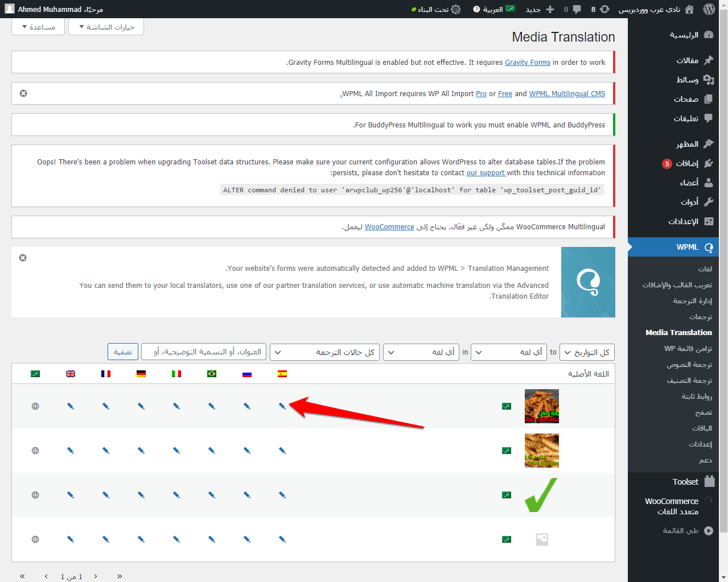The image size is (728, 582).
Task: Click the help question mark icon
Action: click(476, 9)
